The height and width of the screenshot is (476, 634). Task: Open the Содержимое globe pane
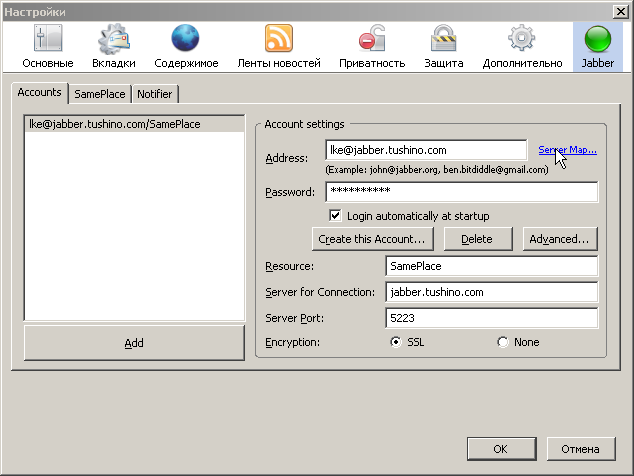pyautogui.click(x=186, y=47)
